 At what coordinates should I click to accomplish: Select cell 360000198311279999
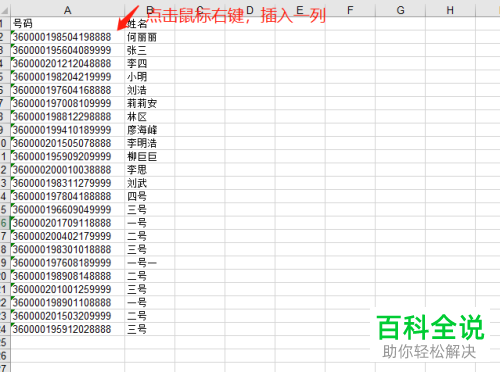(67, 183)
